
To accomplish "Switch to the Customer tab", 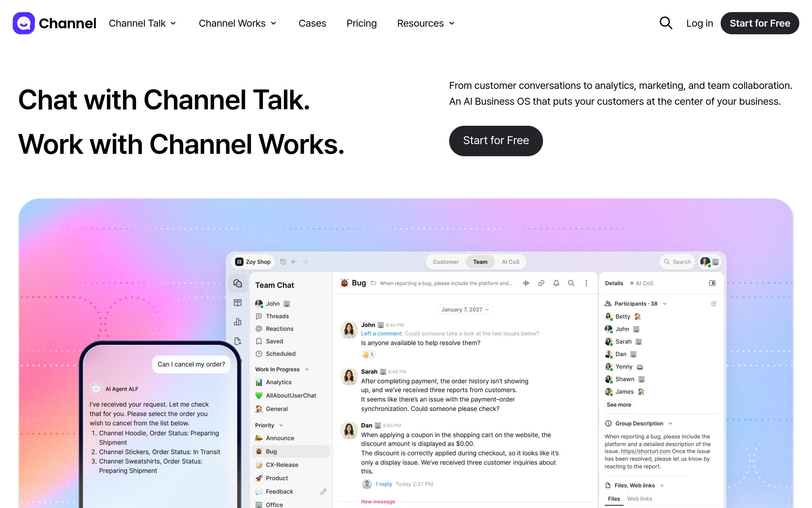I will click(446, 262).
